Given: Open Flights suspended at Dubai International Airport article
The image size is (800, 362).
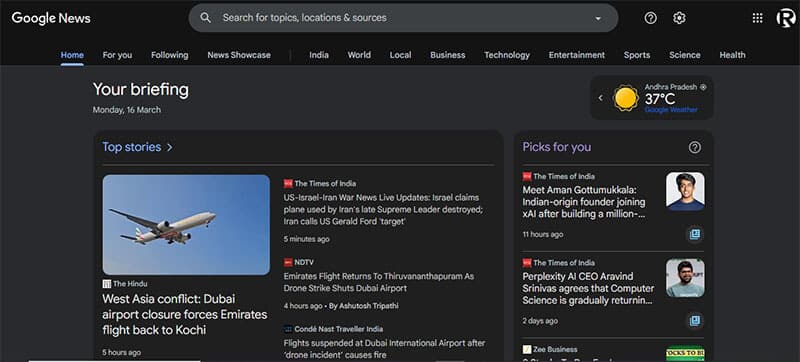Looking at the screenshot, I should 384,349.
